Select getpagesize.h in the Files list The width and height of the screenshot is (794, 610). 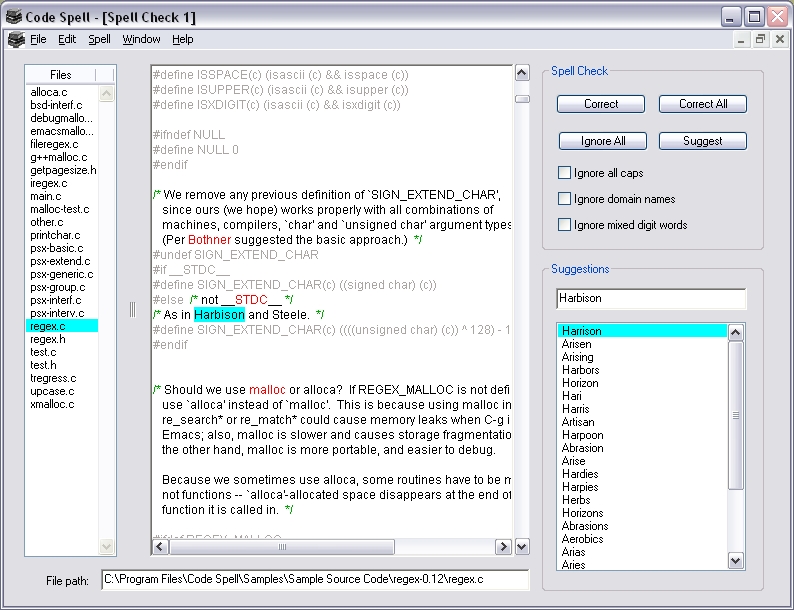point(63,170)
